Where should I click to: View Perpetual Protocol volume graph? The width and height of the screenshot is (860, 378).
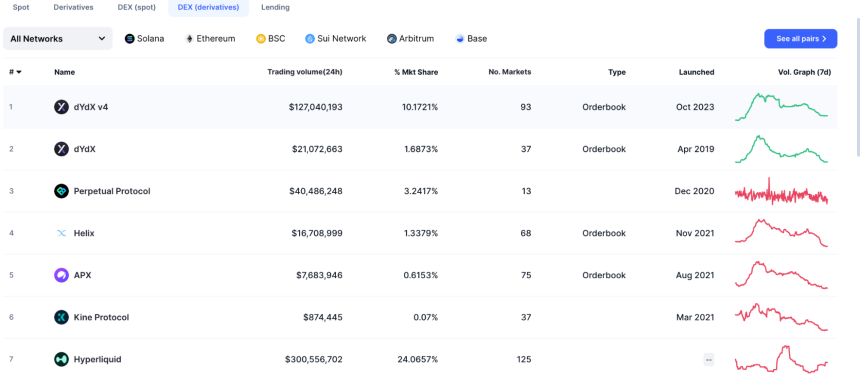[x=782, y=191]
